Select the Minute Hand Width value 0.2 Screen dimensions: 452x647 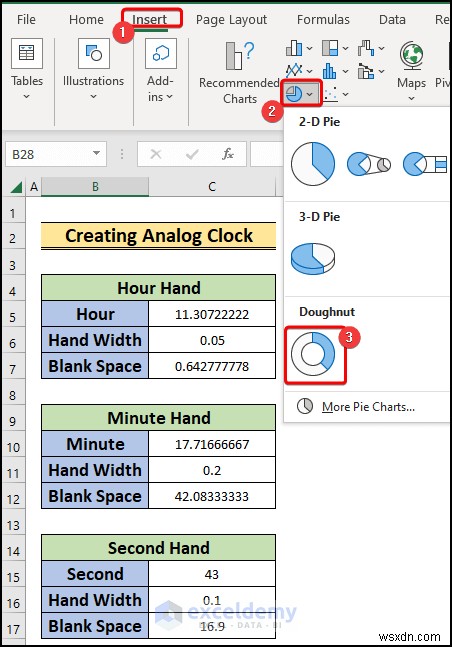click(x=212, y=470)
